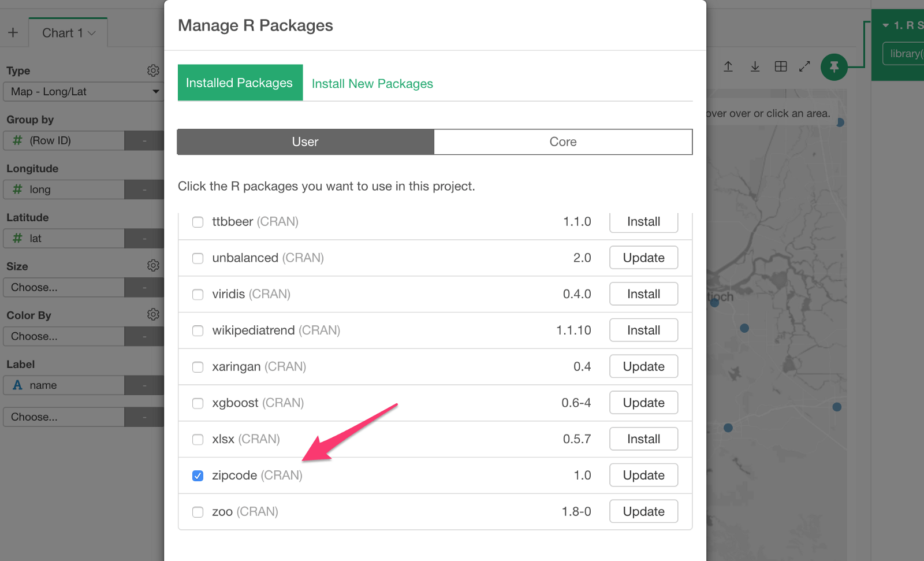The image size is (924, 561).
Task: Enable the xgboost package checkbox
Action: pos(198,403)
